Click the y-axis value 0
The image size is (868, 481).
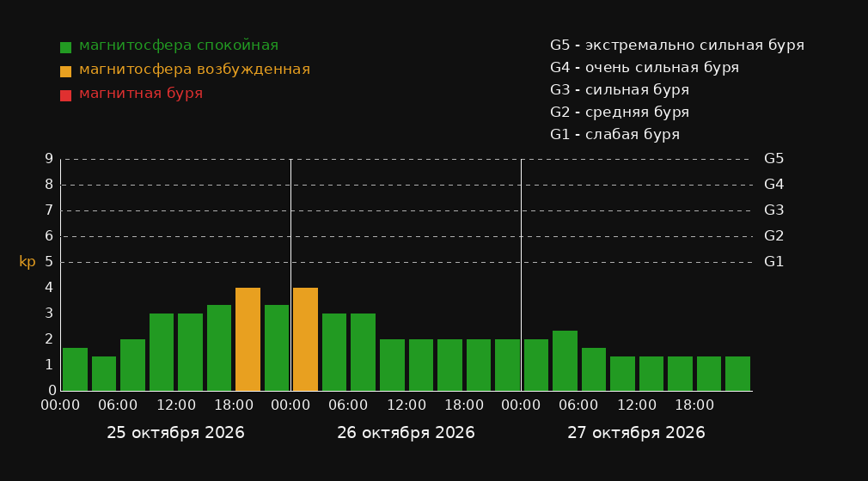52,390
